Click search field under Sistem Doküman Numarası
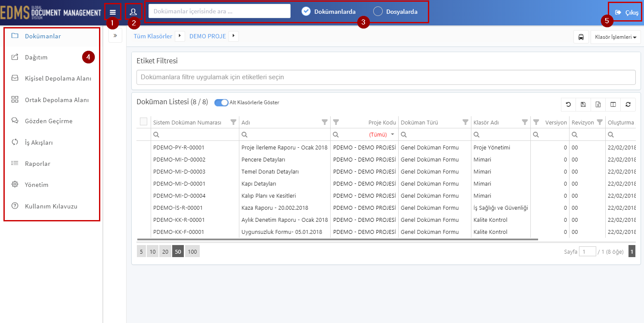Viewport: 644px width, 323px height. point(195,134)
